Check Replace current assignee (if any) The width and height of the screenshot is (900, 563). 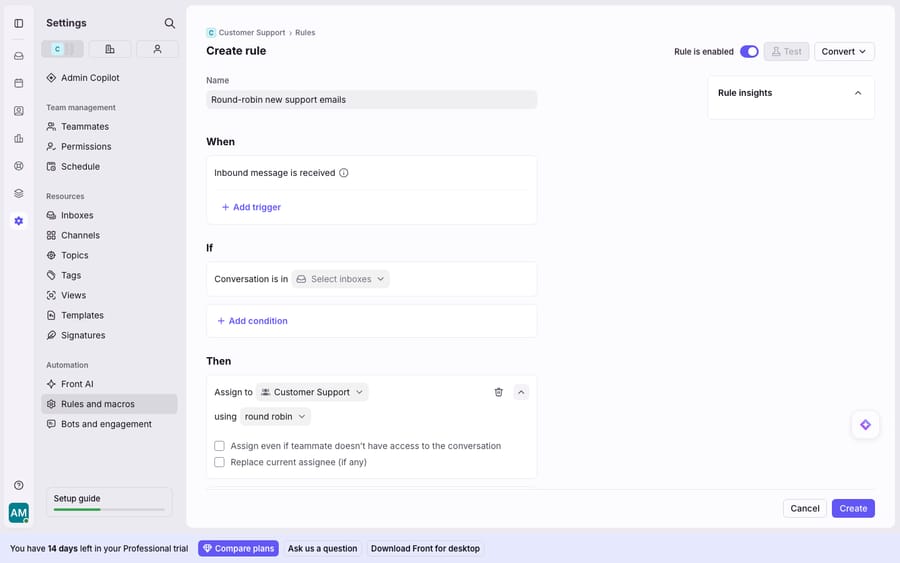[x=219, y=462]
